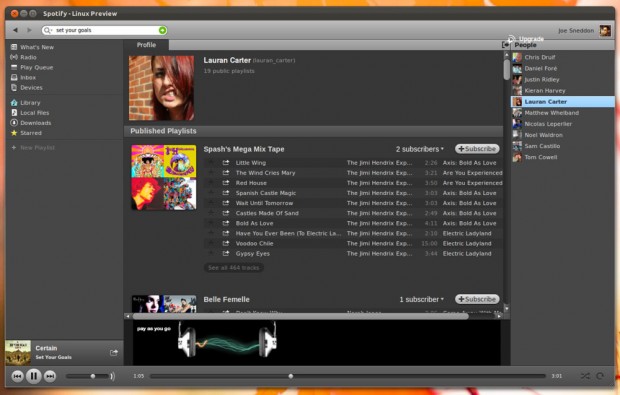620x395 pixels.
Task: Select Nicolas Leperlier in People list
Action: 563,124
